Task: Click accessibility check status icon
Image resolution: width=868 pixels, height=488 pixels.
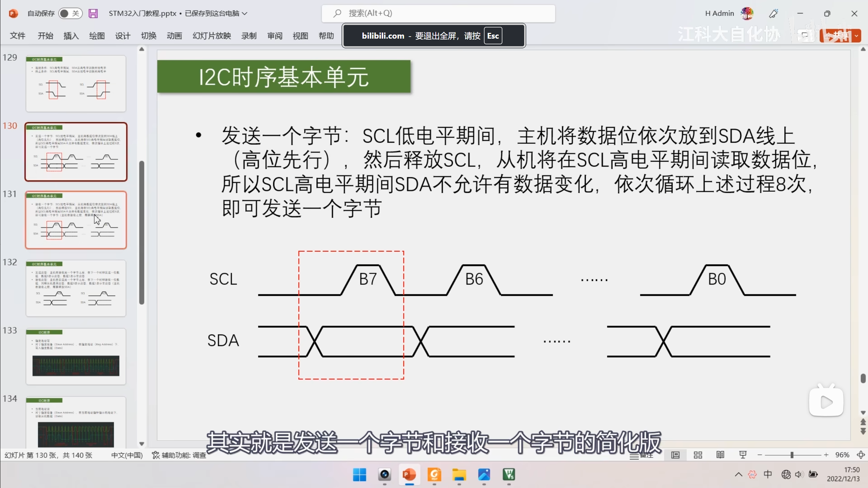Action: (156, 455)
